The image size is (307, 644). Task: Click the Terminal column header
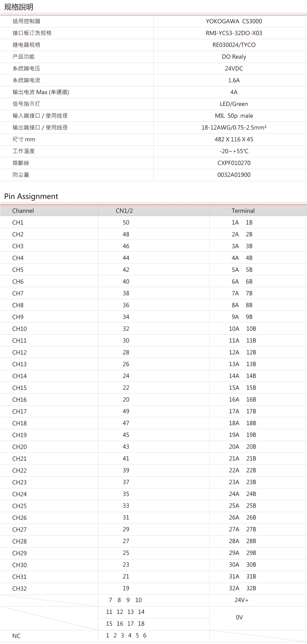point(243,211)
